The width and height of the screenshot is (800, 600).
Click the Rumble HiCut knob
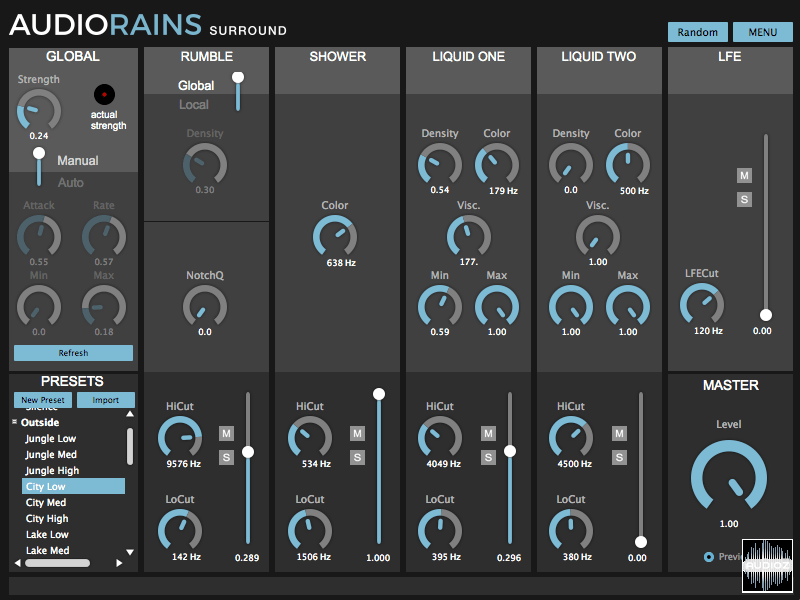click(x=180, y=438)
